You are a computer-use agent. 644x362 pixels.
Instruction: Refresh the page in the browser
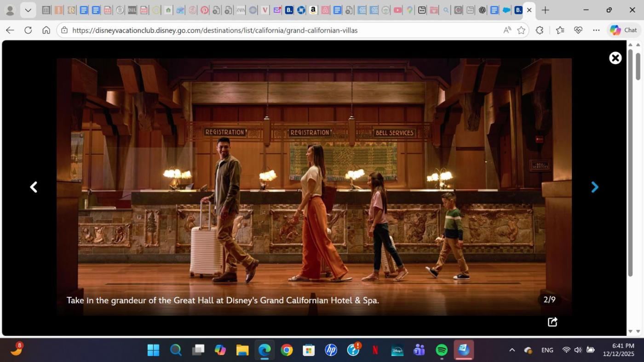pyautogui.click(x=28, y=30)
